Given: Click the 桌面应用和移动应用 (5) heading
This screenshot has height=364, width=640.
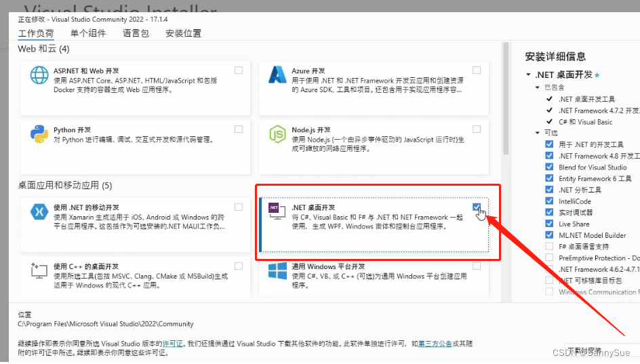Looking at the screenshot, I should pyautogui.click(x=65, y=186).
